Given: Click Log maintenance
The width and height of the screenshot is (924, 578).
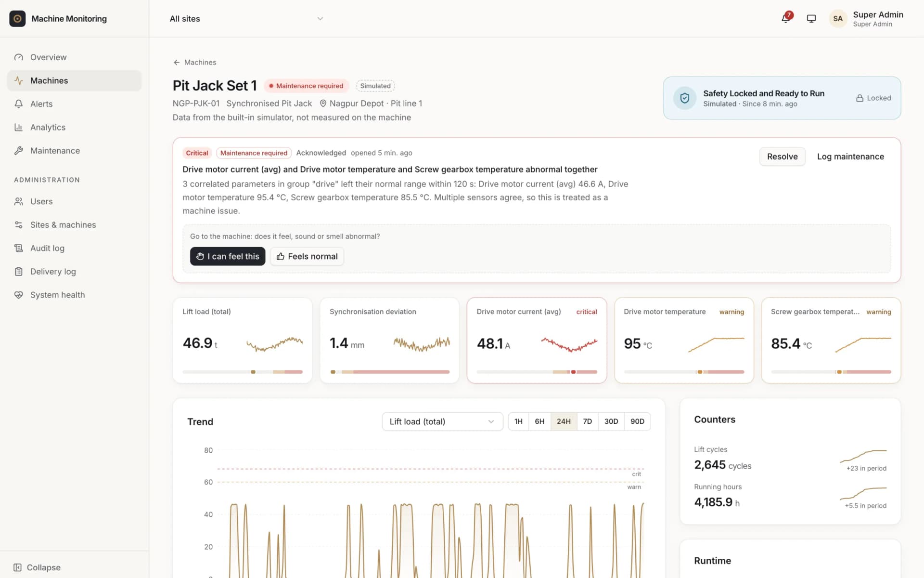Looking at the screenshot, I should click(x=850, y=157).
